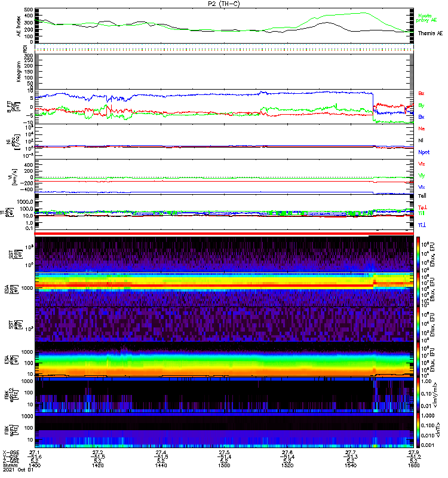Click the X-GSE row label

coord(11,452)
